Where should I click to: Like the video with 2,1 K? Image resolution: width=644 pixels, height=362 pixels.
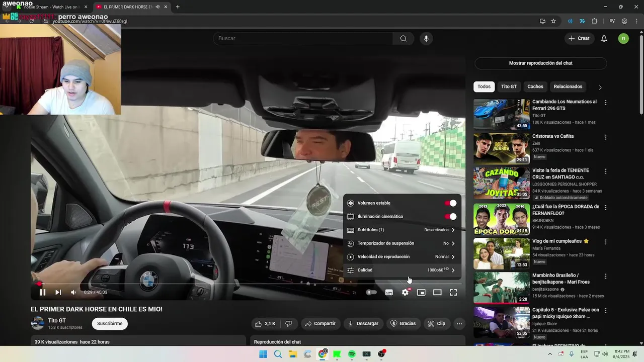(x=266, y=324)
